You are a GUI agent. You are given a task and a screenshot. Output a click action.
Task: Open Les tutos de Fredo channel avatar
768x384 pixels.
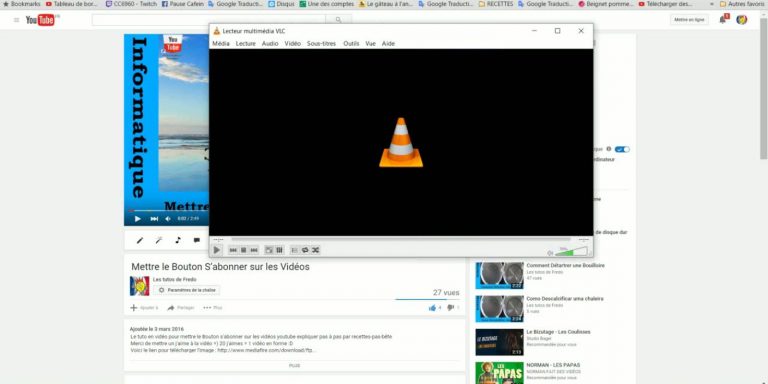pyautogui.click(x=140, y=286)
